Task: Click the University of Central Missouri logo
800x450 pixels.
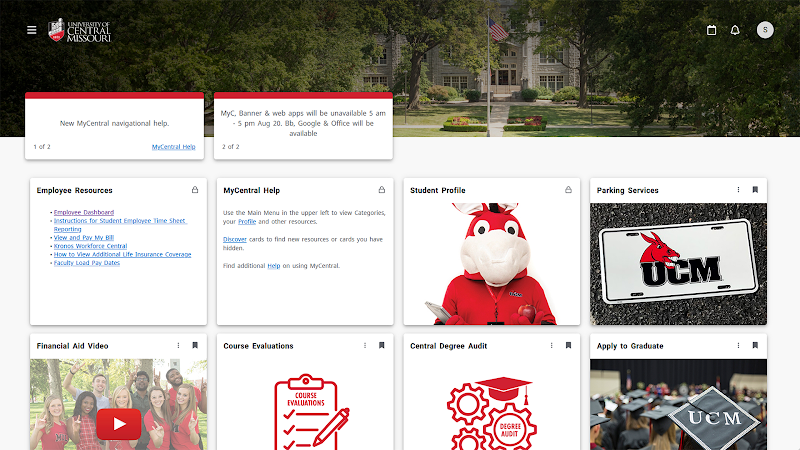Action: coord(79,31)
